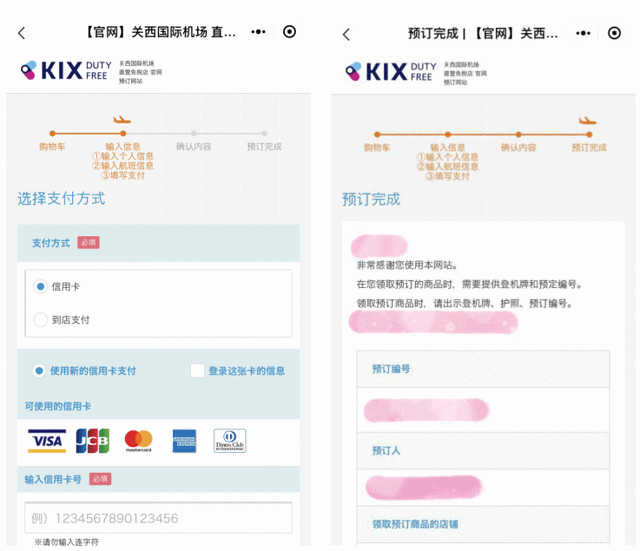Tap the back arrow in left screen

[22, 33]
